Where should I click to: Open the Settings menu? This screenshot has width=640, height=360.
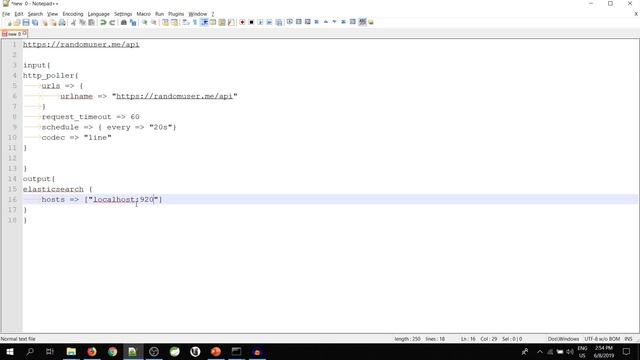click(123, 14)
